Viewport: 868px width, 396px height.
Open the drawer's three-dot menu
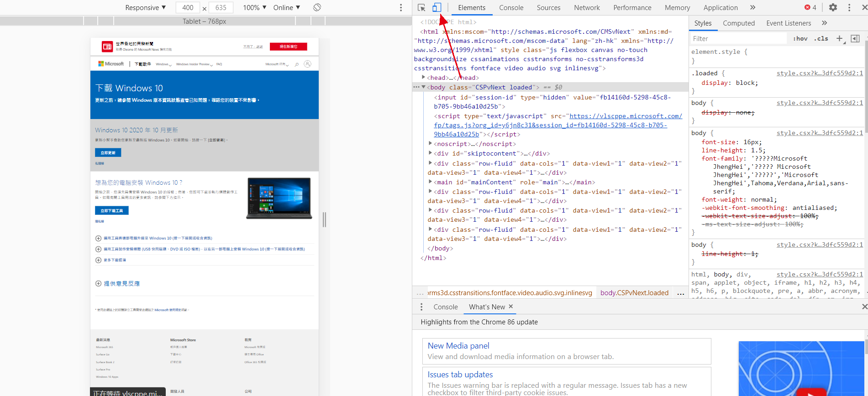tap(421, 307)
